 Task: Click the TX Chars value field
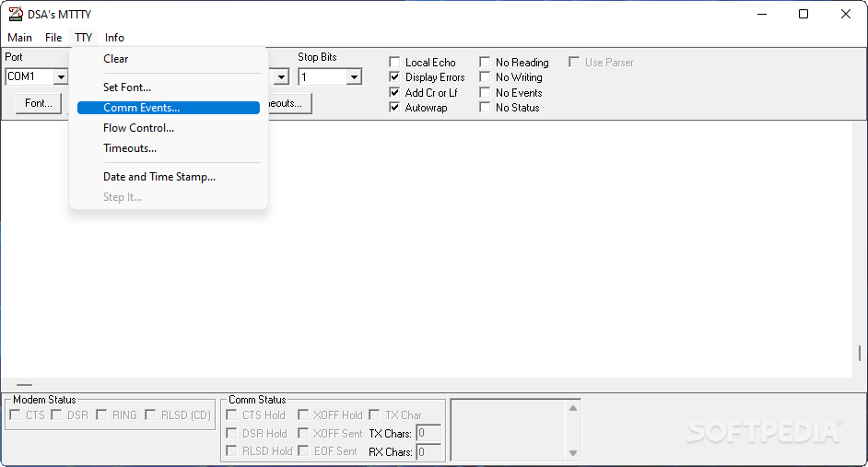[x=428, y=433]
